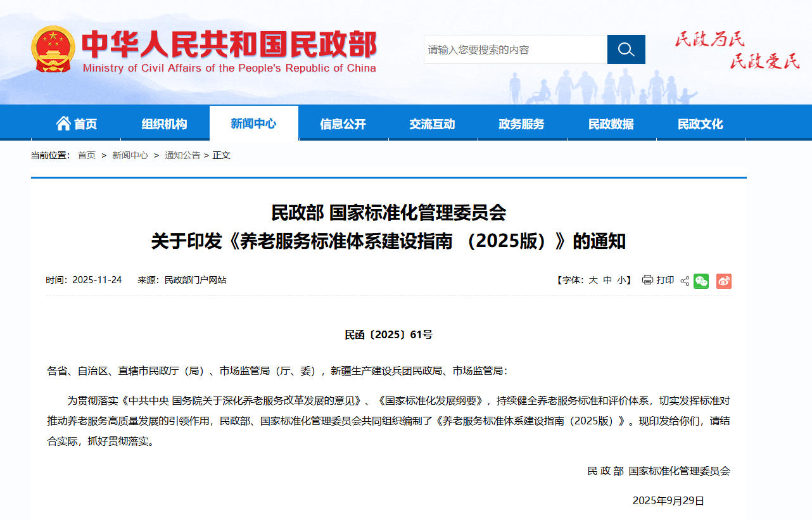
Task: Click the house icon in navigation bar
Action: [x=63, y=124]
